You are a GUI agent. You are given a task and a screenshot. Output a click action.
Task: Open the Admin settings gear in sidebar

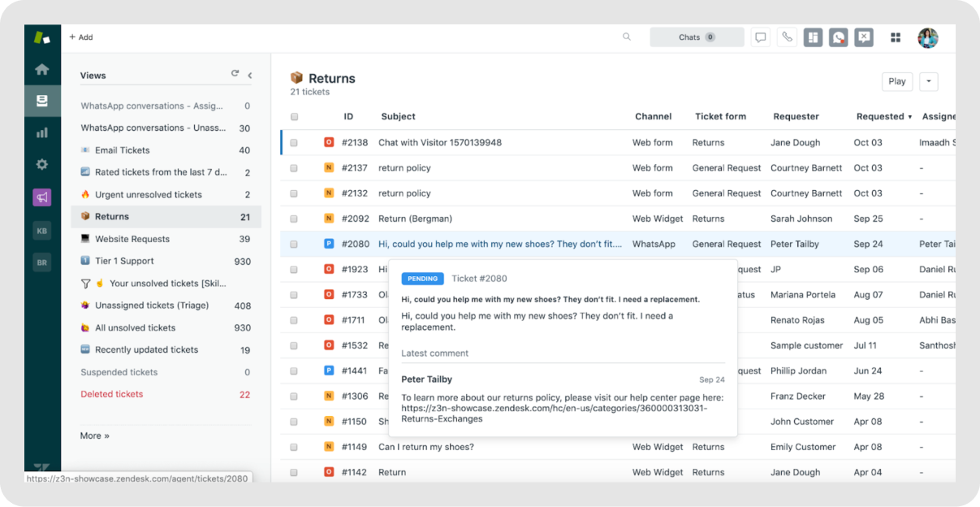(41, 163)
